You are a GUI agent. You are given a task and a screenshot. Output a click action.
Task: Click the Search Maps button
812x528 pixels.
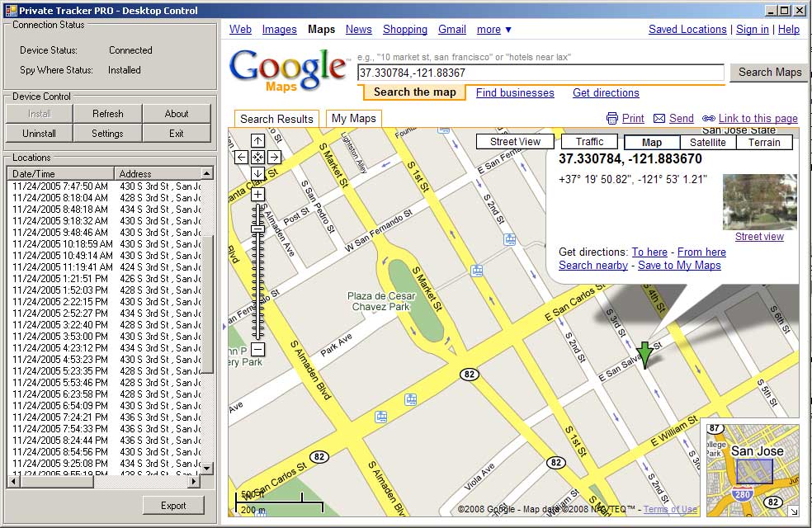tap(770, 73)
